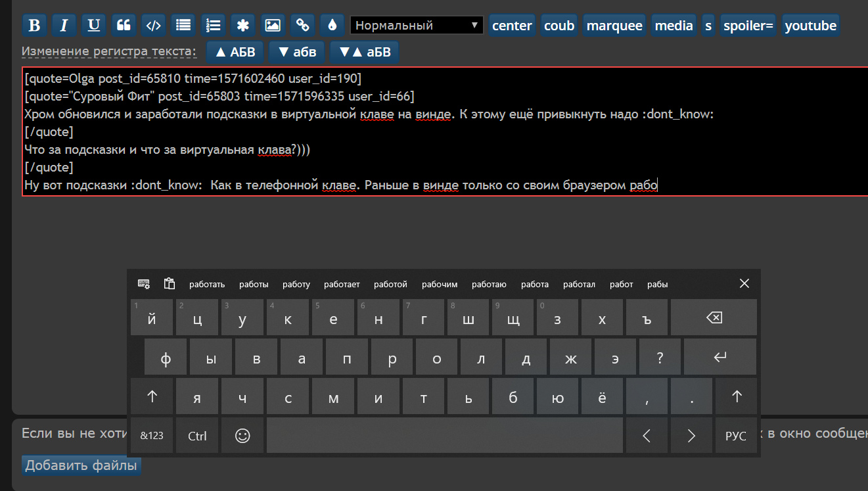
Task: Tap the return key on keyboard
Action: click(720, 357)
